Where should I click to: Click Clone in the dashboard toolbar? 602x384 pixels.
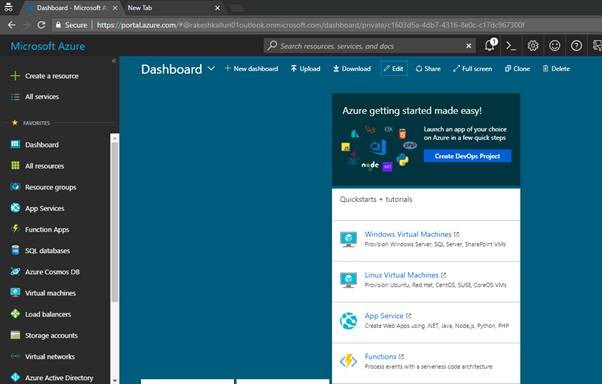click(517, 69)
